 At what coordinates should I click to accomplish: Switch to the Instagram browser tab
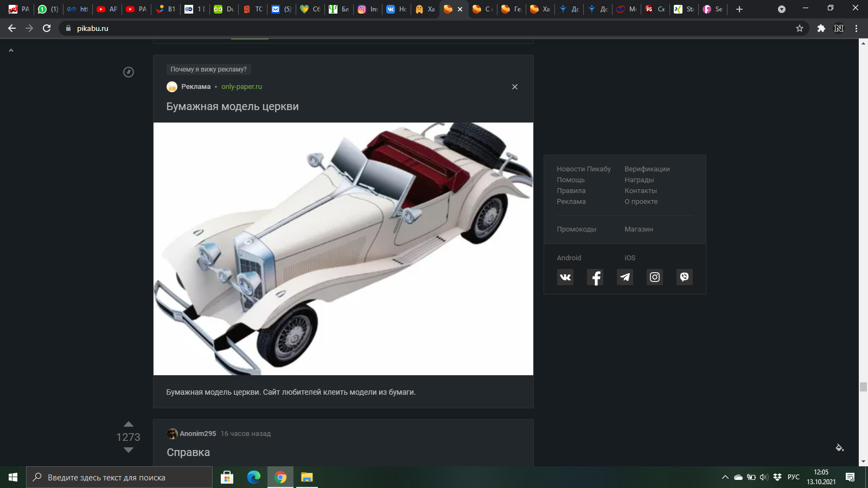pyautogui.click(x=367, y=9)
